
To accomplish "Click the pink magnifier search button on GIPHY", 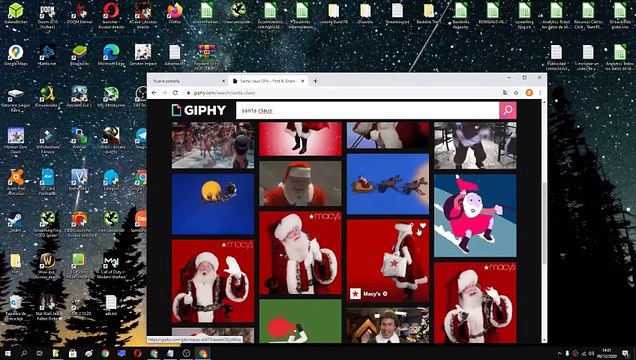I will coord(507,110).
